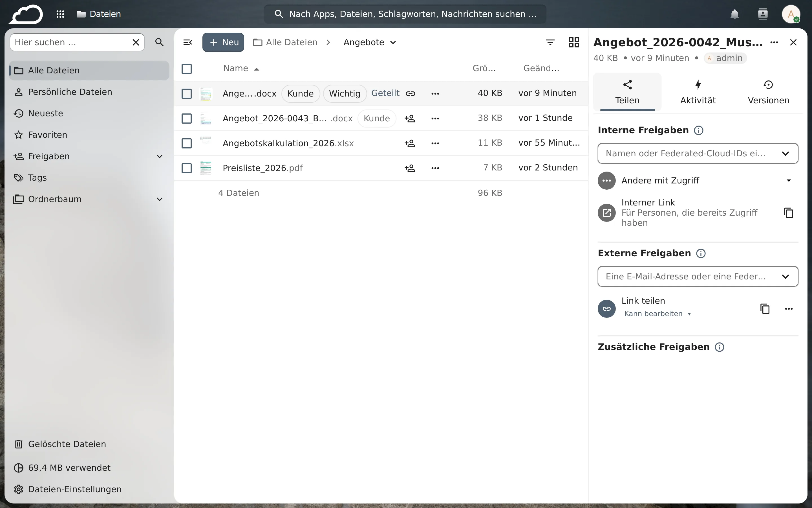812x508 pixels.
Task: Open sidebar file actions menu
Action: 774,42
